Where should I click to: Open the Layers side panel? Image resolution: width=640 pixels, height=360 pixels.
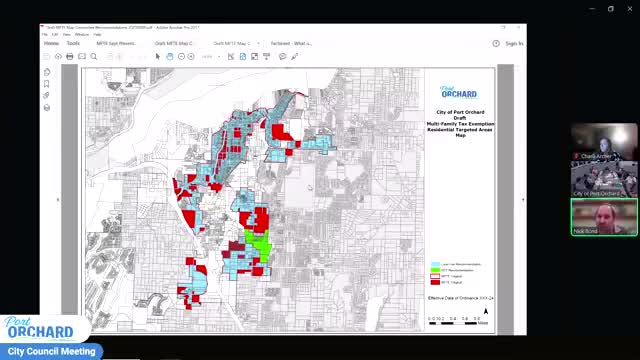point(47,108)
